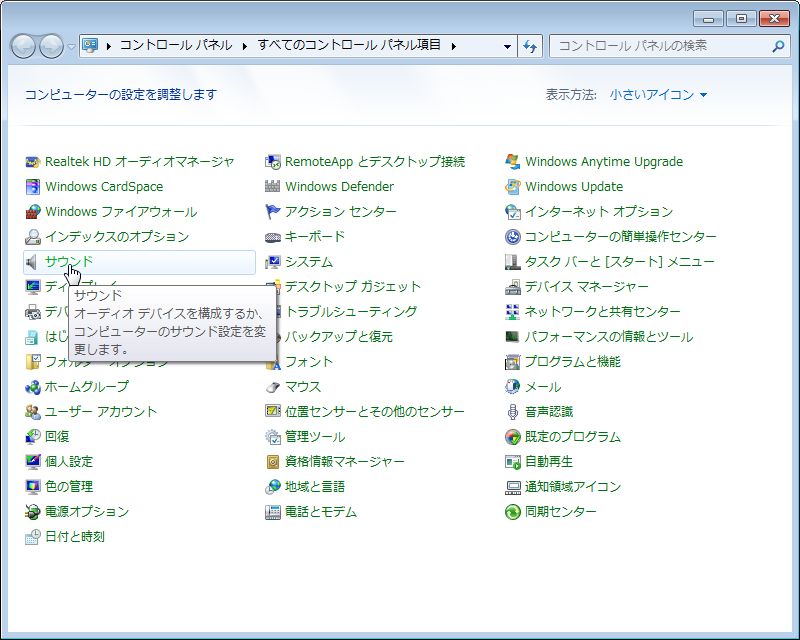
Task: Click the ホームグループ icon
Action: coord(33,387)
